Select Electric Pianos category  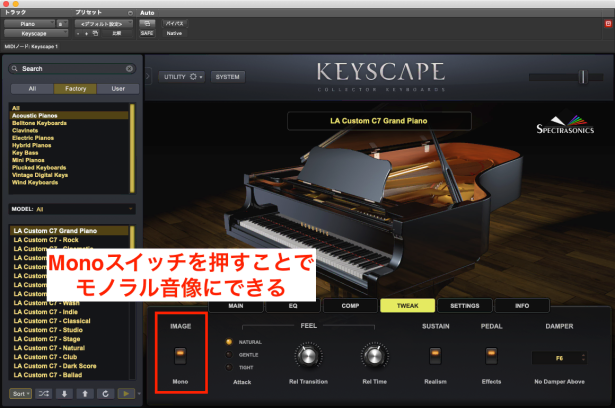69,138
